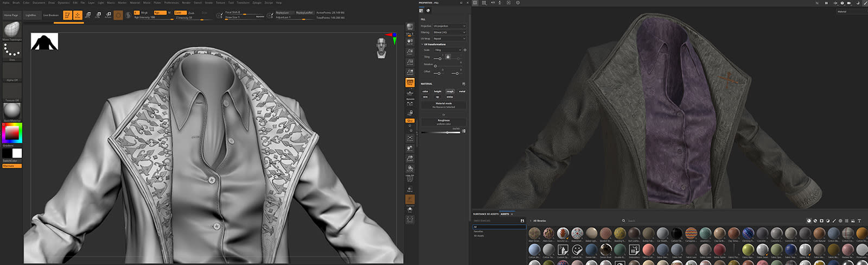Toggle the Rgb channel button

click(x=159, y=12)
